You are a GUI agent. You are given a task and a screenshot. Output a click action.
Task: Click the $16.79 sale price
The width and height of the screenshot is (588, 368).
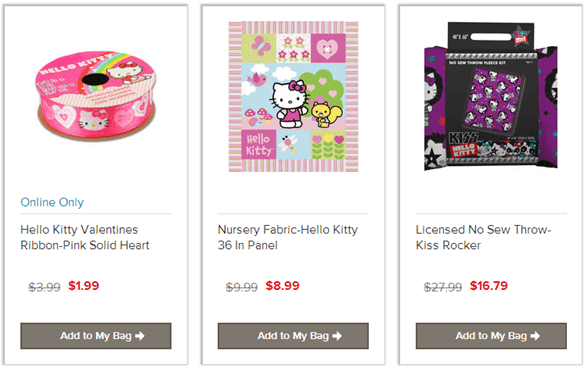[489, 286]
